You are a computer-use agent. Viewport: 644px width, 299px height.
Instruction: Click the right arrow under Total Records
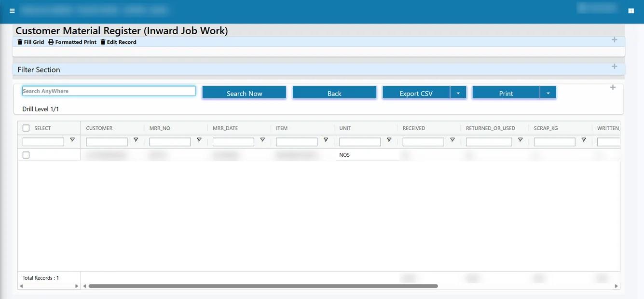coord(76,286)
